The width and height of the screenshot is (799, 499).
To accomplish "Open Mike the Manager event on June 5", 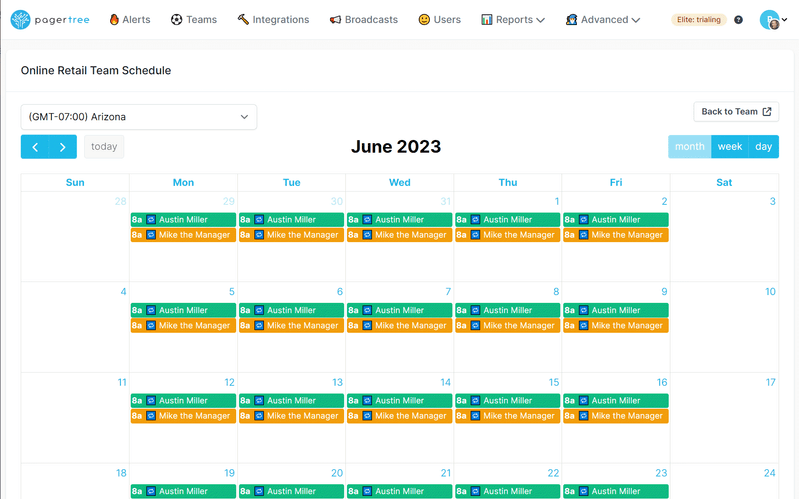I will pos(183,326).
